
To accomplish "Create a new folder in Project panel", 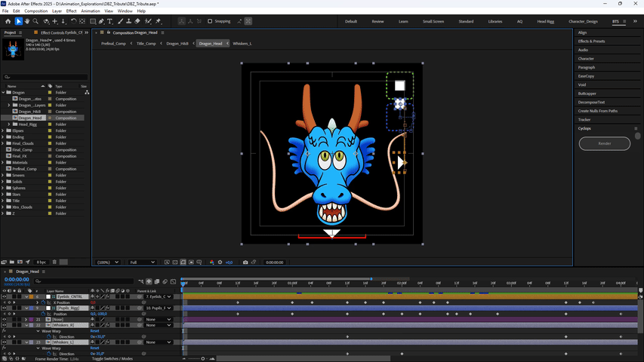I will [12, 262].
